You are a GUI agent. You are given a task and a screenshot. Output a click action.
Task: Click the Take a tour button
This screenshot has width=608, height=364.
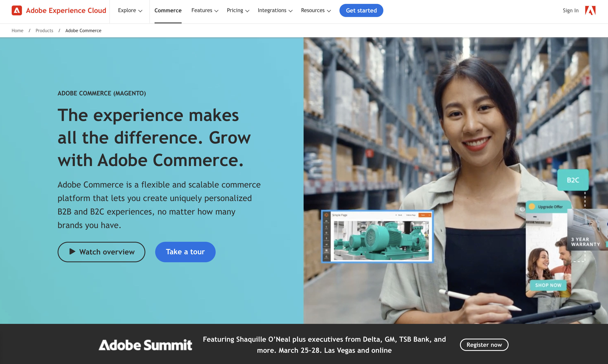(185, 252)
